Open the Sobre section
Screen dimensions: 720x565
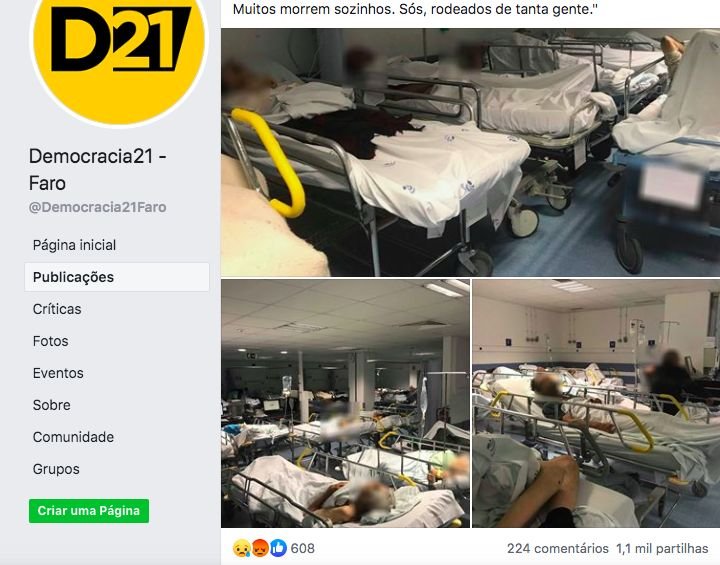click(x=51, y=405)
